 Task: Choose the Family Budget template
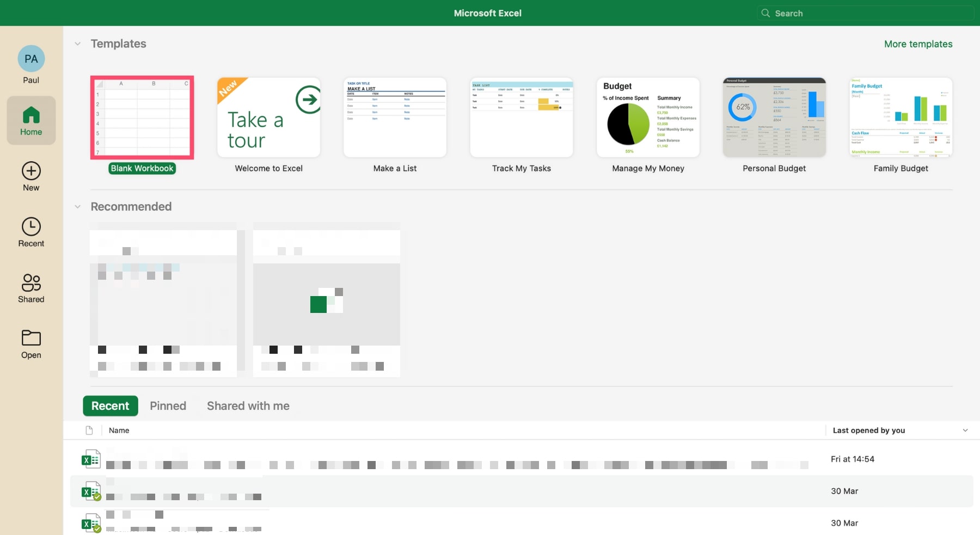point(901,118)
